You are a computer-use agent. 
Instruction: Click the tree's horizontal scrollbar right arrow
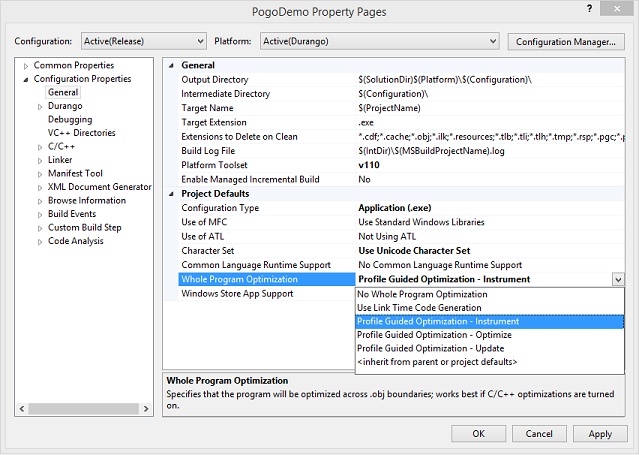point(146,409)
